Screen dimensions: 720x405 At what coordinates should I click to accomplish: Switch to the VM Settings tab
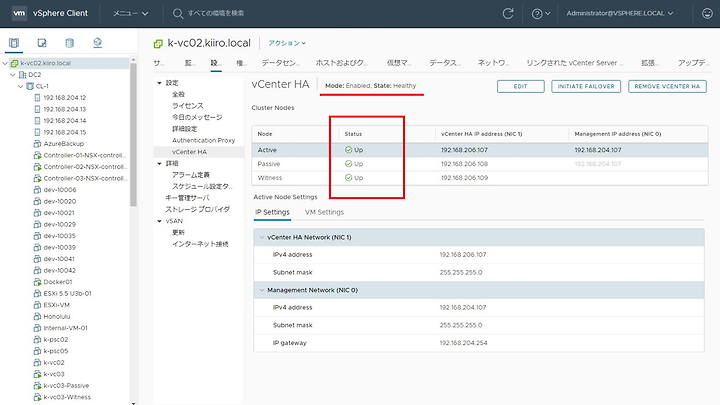coord(324,212)
